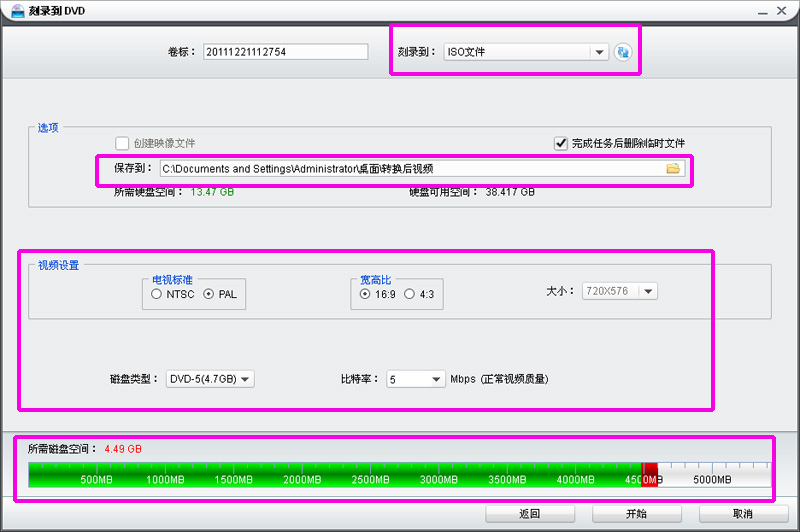Click the 卷标 text field
The image size is (800, 532).
[x=286, y=52]
